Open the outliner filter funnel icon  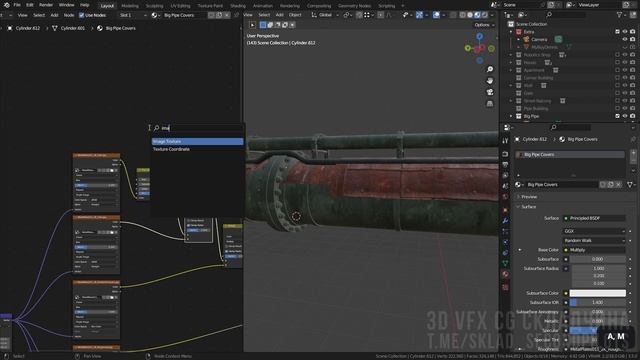[620, 15]
